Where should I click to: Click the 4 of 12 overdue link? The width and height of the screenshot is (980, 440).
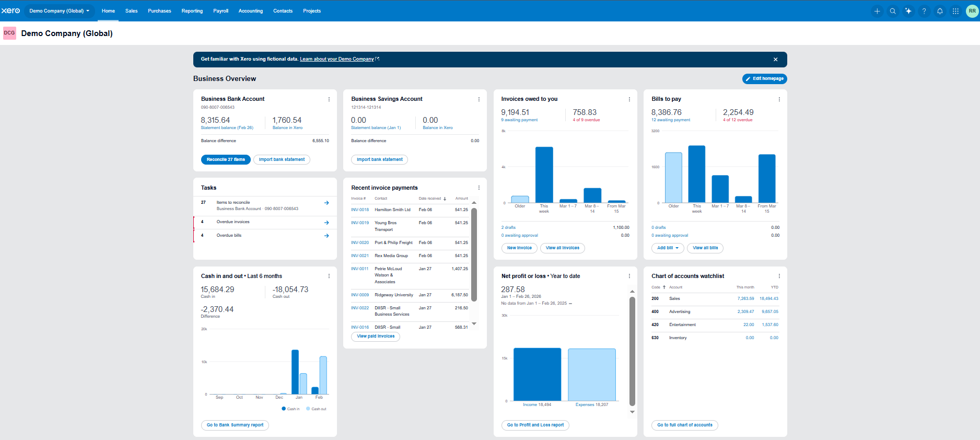click(x=738, y=120)
